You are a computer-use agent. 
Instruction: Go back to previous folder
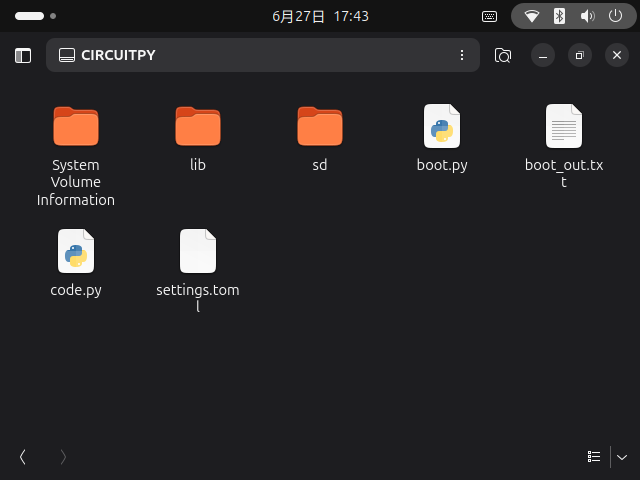point(23,457)
